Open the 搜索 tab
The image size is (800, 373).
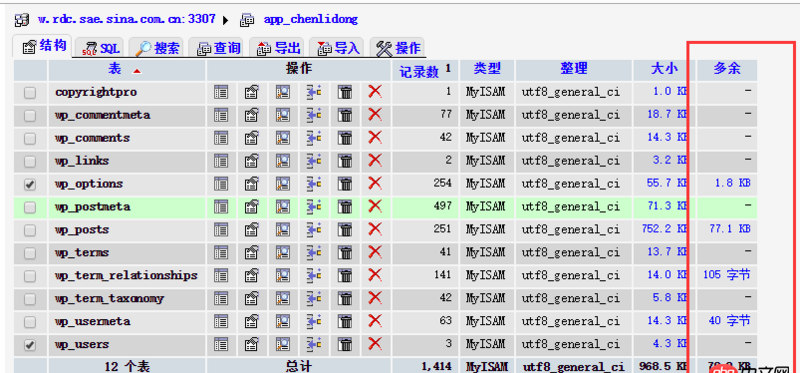[157, 48]
